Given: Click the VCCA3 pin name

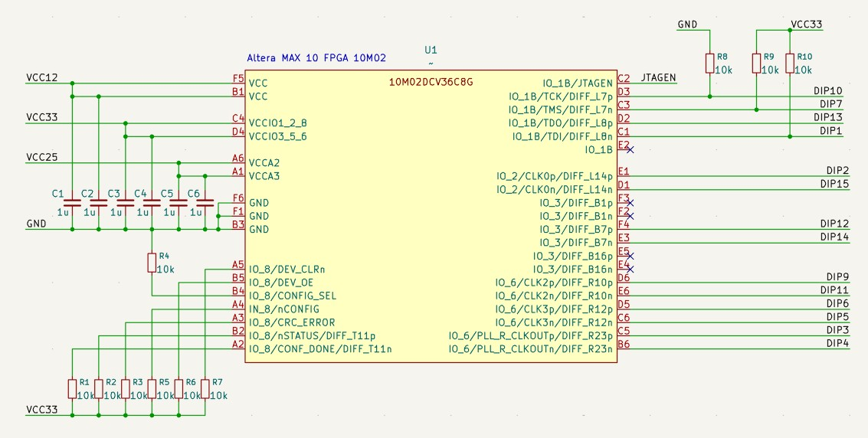Looking at the screenshot, I should click(x=264, y=176).
